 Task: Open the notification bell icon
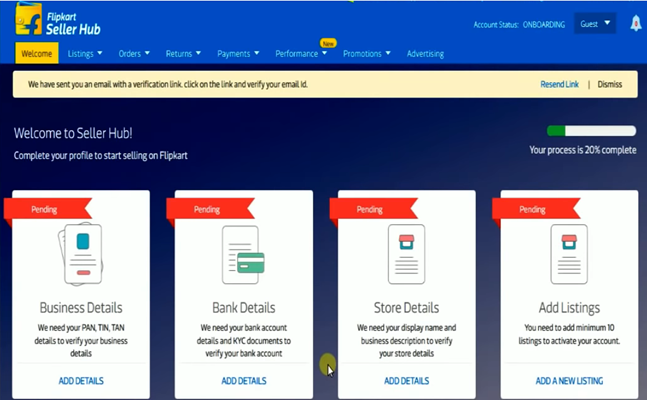[636, 24]
